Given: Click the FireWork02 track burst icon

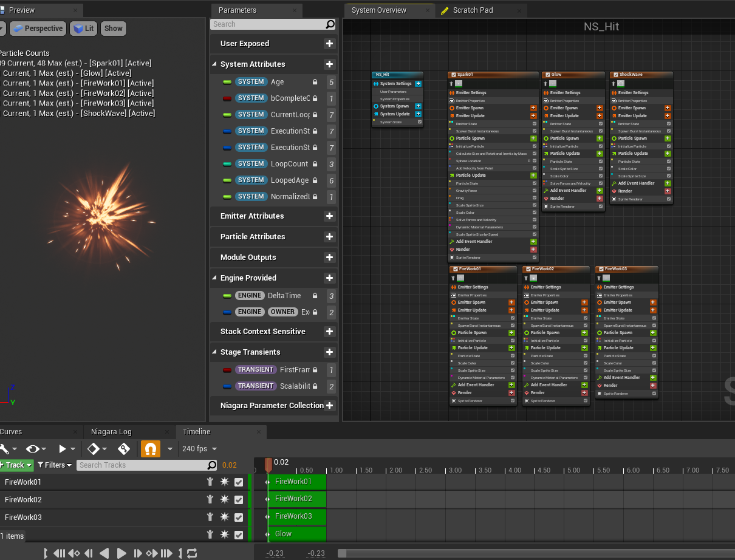Looking at the screenshot, I should (224, 499).
